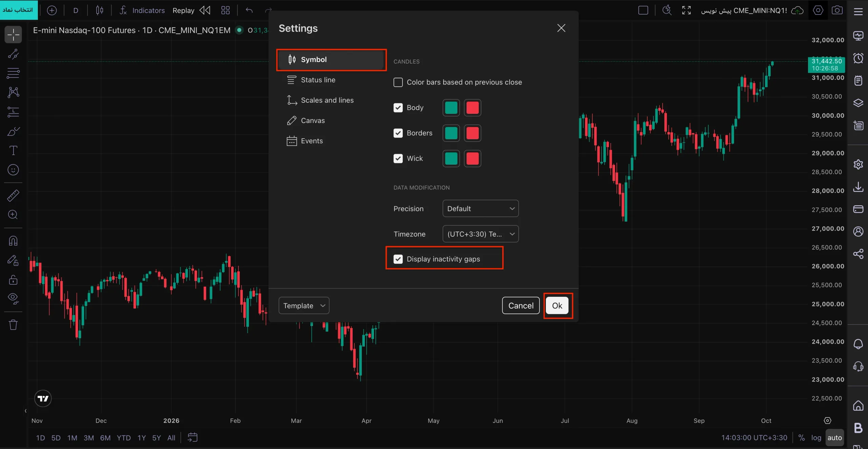This screenshot has height=449, width=868.
Task: Start bar Replay mode
Action: pyautogui.click(x=191, y=11)
